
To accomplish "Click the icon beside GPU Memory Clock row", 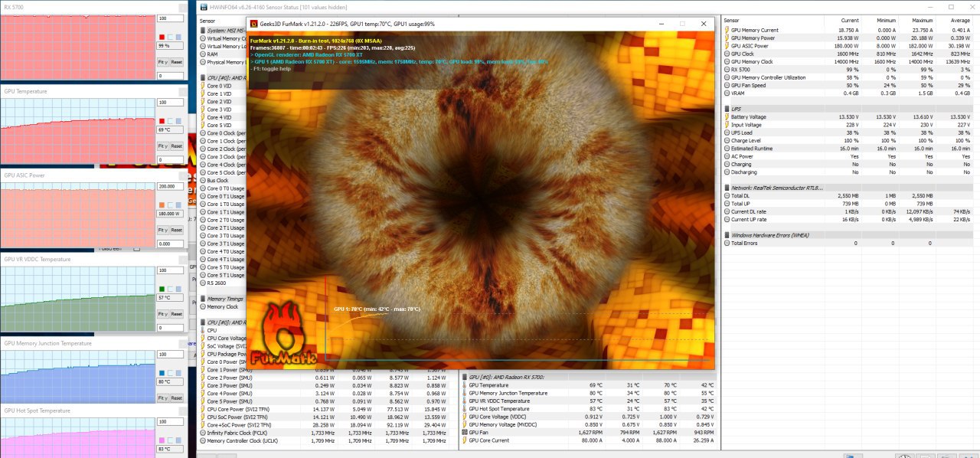I will pyautogui.click(x=727, y=61).
